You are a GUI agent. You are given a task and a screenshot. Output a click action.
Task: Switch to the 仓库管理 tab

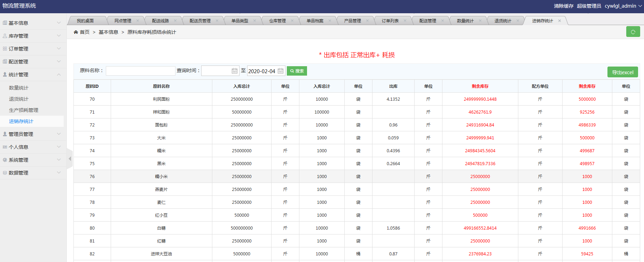[277, 21]
